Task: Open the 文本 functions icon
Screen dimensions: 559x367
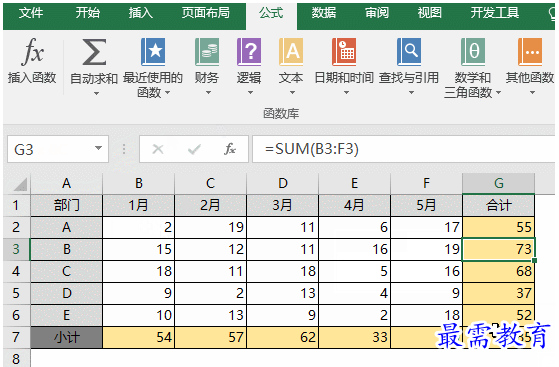Action: coord(291,52)
